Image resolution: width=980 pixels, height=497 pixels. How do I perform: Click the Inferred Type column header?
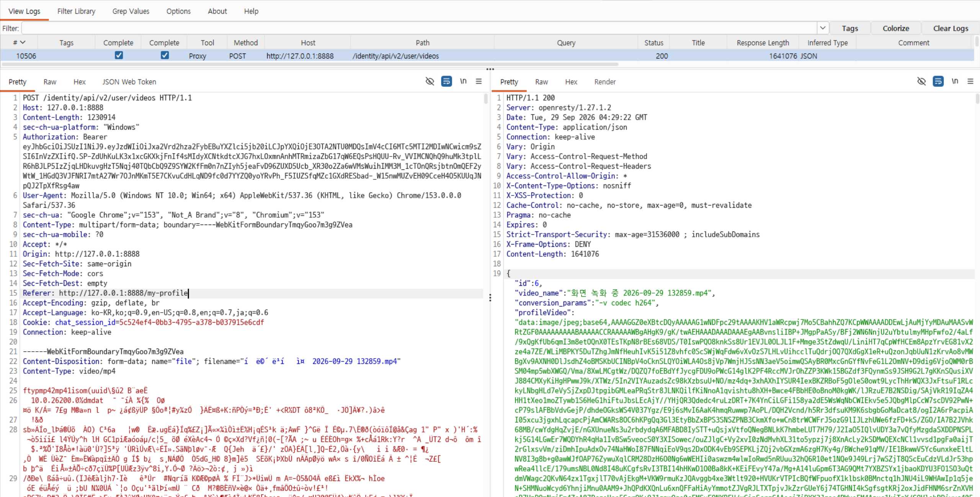pos(827,42)
